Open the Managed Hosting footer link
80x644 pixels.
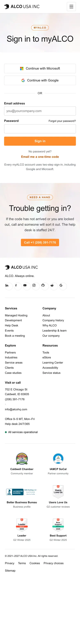[16, 315]
